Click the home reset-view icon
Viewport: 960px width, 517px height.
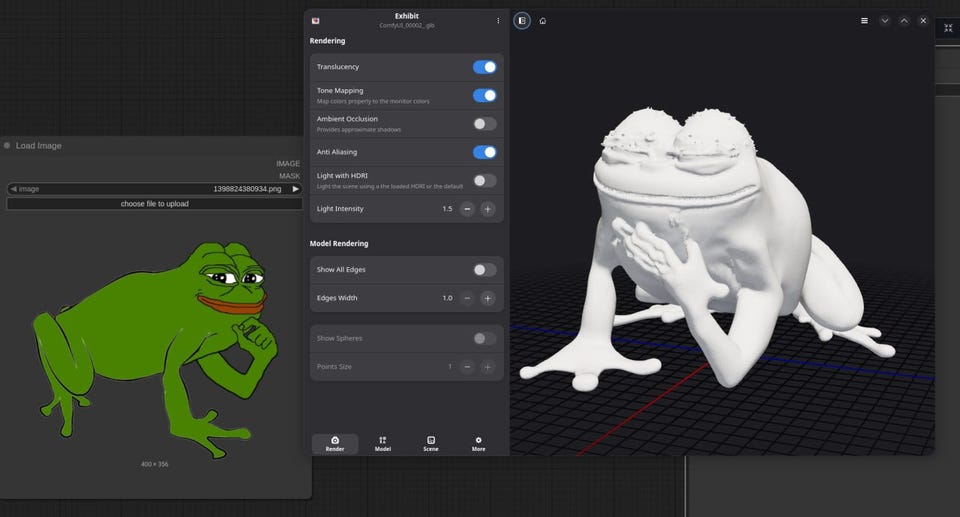point(543,20)
